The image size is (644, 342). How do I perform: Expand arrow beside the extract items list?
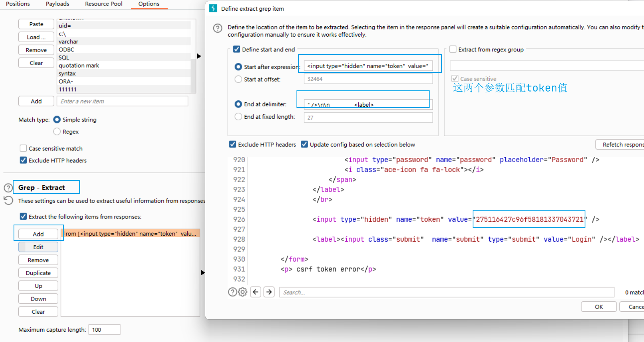click(203, 273)
